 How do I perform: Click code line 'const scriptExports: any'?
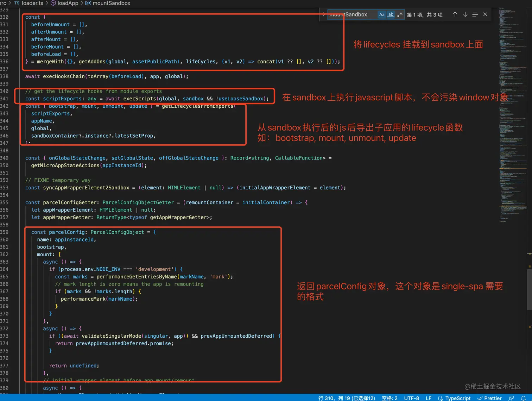pos(147,99)
